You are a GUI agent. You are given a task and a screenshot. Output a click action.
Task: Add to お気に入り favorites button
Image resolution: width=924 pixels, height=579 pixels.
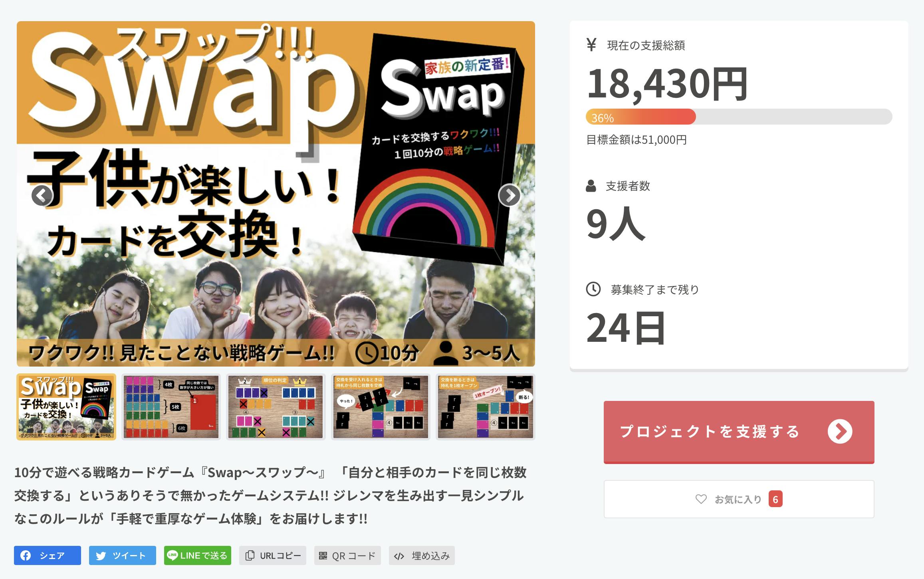click(739, 499)
